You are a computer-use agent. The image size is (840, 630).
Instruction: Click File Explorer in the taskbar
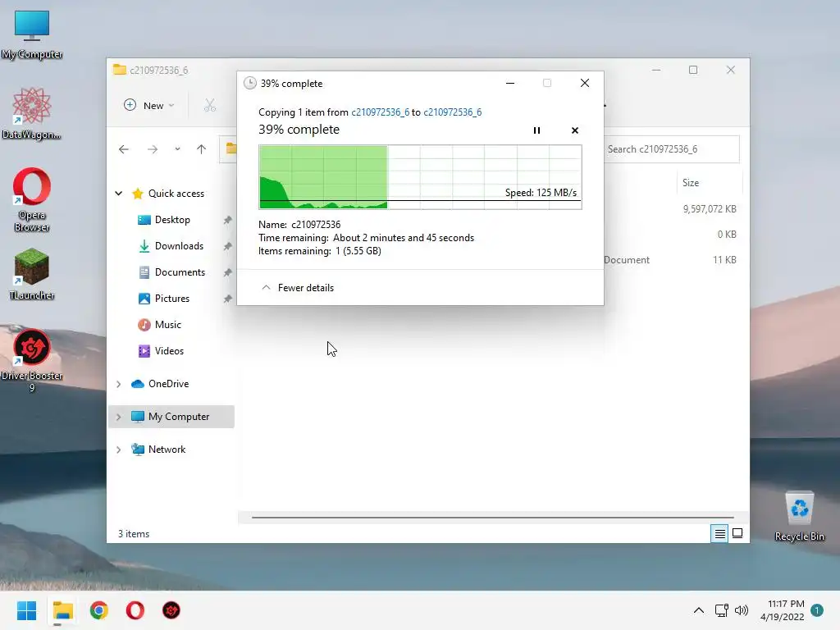pyautogui.click(x=62, y=610)
